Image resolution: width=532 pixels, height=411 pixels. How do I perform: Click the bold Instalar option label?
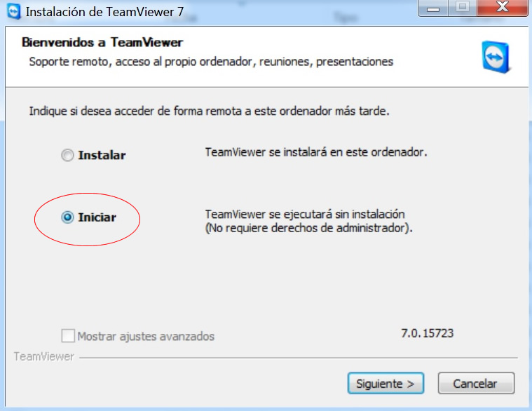[x=102, y=156]
